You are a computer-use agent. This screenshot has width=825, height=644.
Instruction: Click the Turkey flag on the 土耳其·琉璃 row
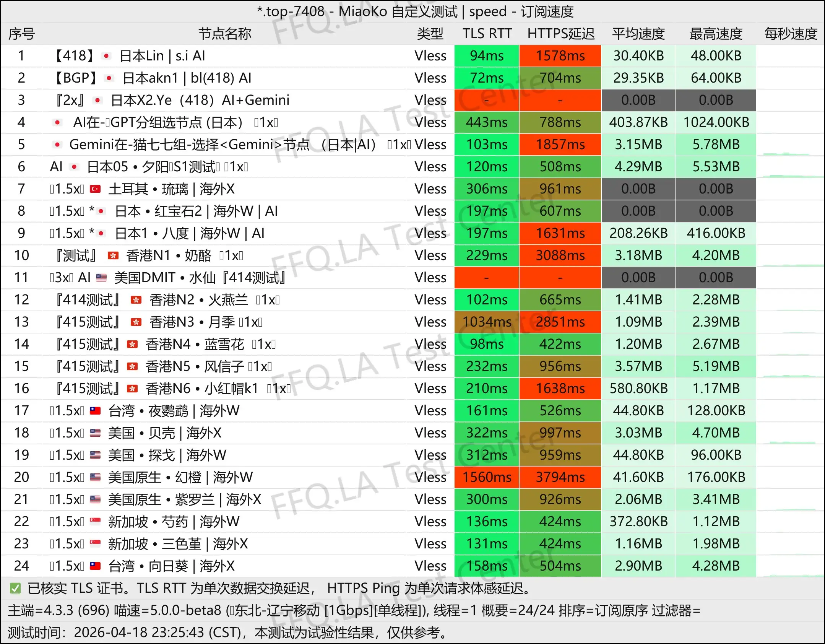(96, 189)
